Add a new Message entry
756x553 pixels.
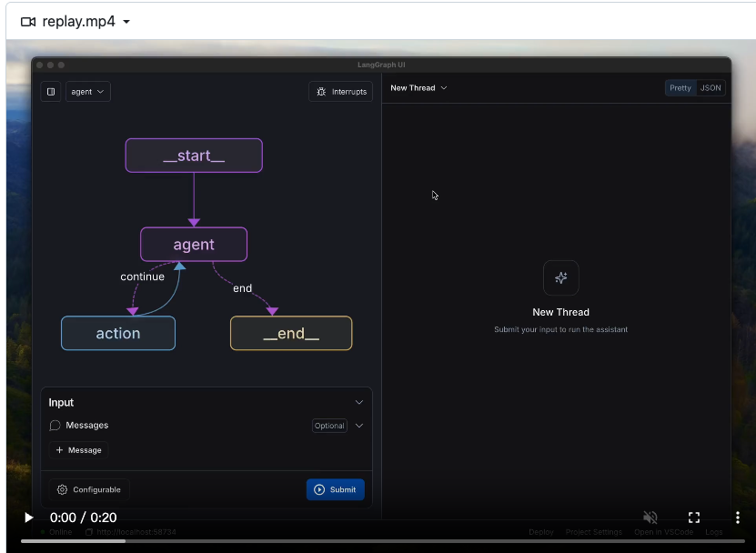coord(79,450)
